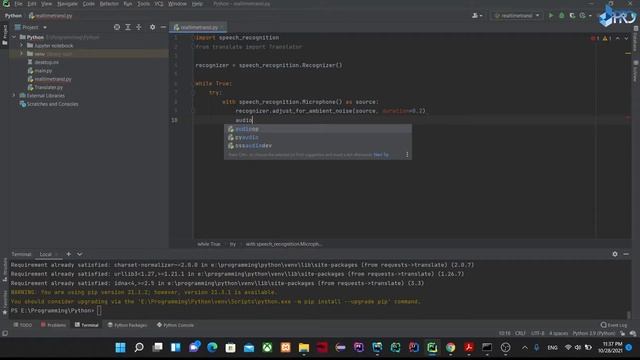Open PyCharm icon in taskbar
640x360 pixels.
click(x=432, y=347)
